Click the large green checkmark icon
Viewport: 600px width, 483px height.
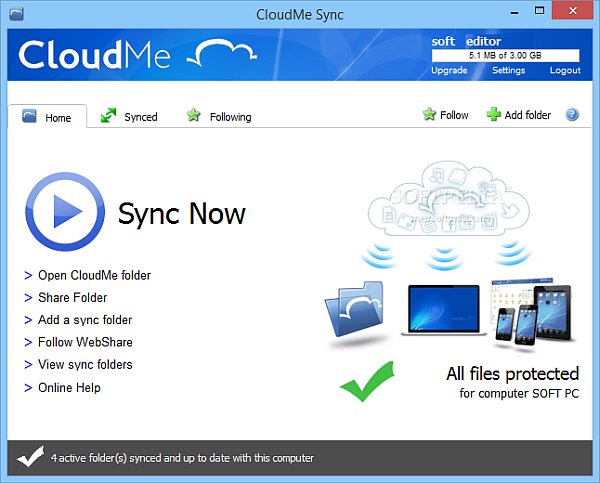[367, 382]
